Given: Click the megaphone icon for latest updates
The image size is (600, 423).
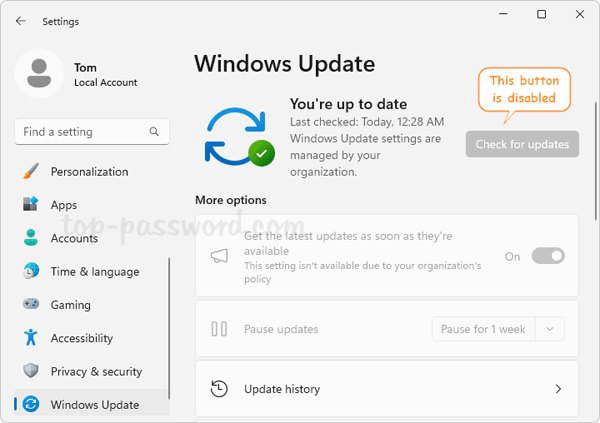Looking at the screenshot, I should point(219,256).
